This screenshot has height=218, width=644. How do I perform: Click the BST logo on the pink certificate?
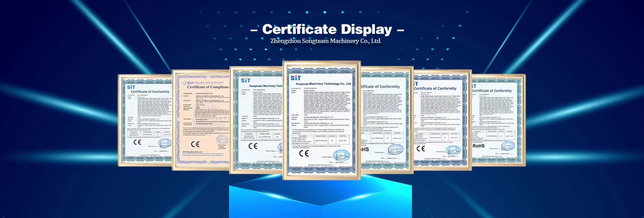[x=190, y=83]
